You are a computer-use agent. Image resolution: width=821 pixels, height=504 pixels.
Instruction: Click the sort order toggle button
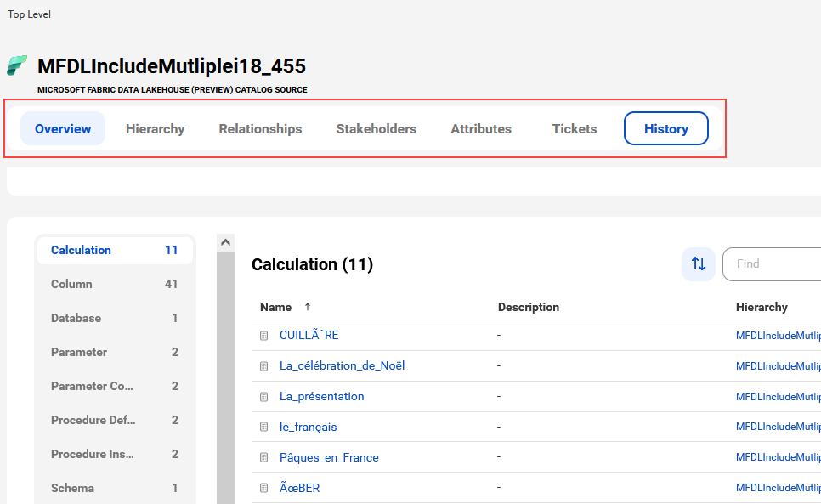click(x=699, y=263)
